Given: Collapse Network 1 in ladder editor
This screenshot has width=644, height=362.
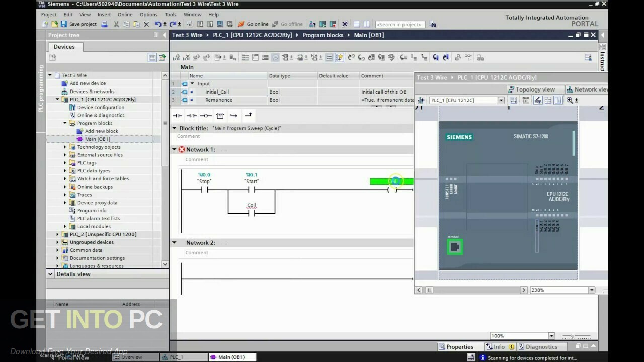Looking at the screenshot, I should pyautogui.click(x=175, y=149).
